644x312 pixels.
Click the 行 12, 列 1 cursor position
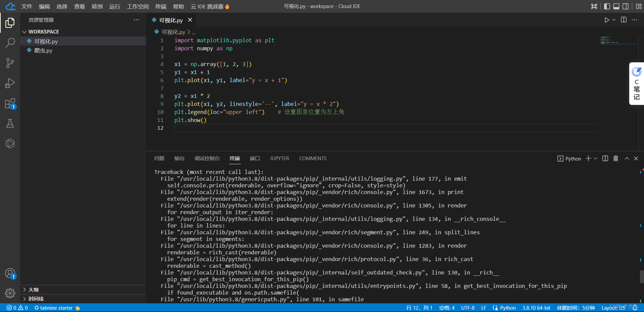click(x=419, y=308)
